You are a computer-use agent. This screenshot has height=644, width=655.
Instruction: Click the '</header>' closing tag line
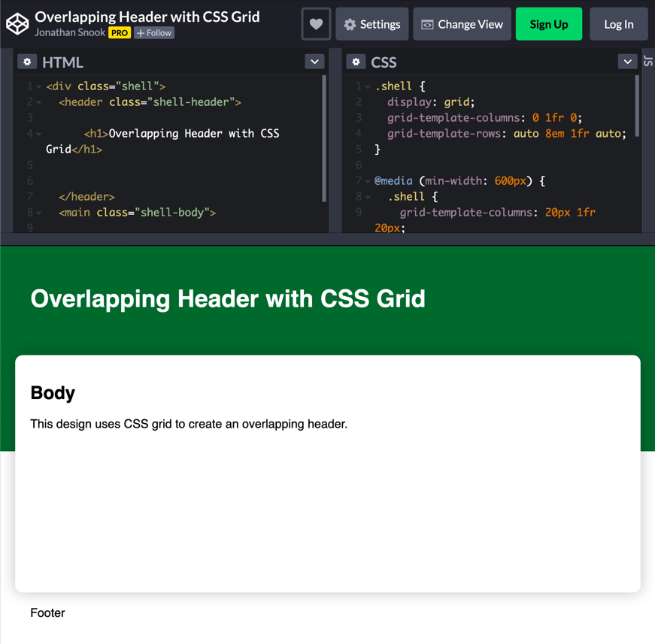coord(86,197)
